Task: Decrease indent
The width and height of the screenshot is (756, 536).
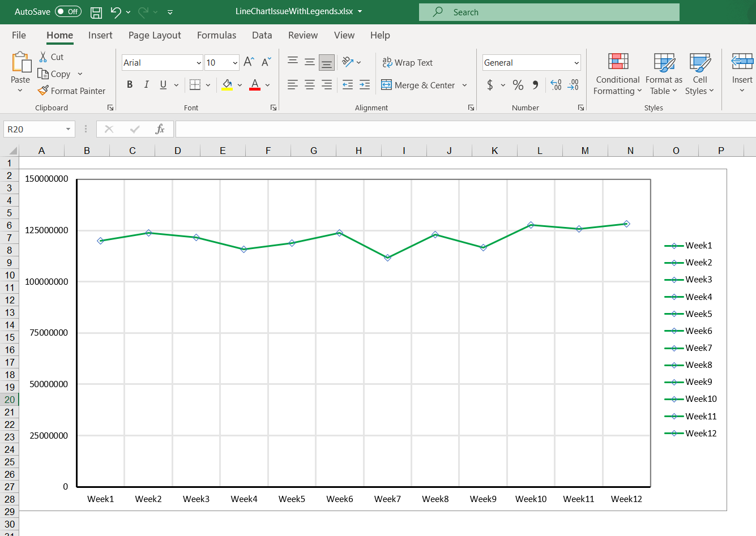Action: (348, 85)
